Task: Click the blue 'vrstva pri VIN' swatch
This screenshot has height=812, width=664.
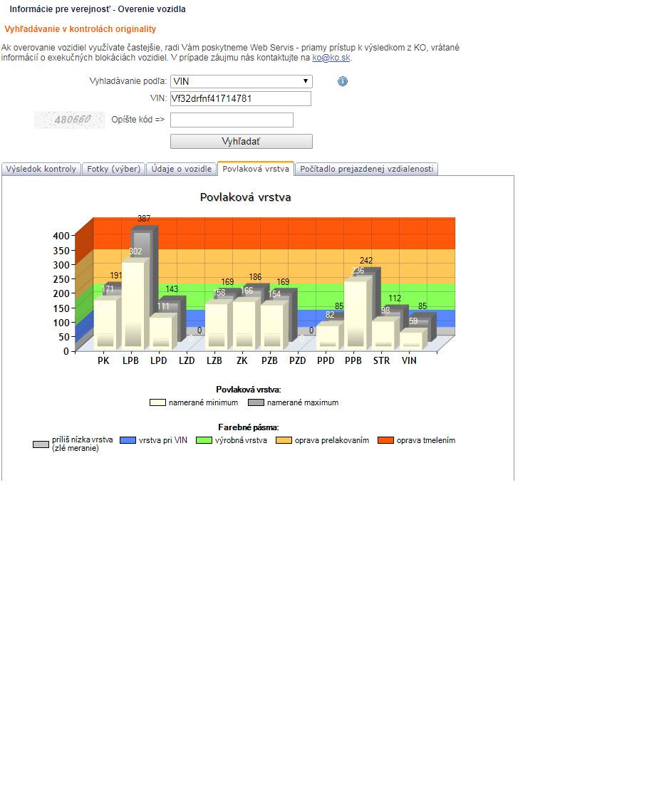Action: point(128,440)
